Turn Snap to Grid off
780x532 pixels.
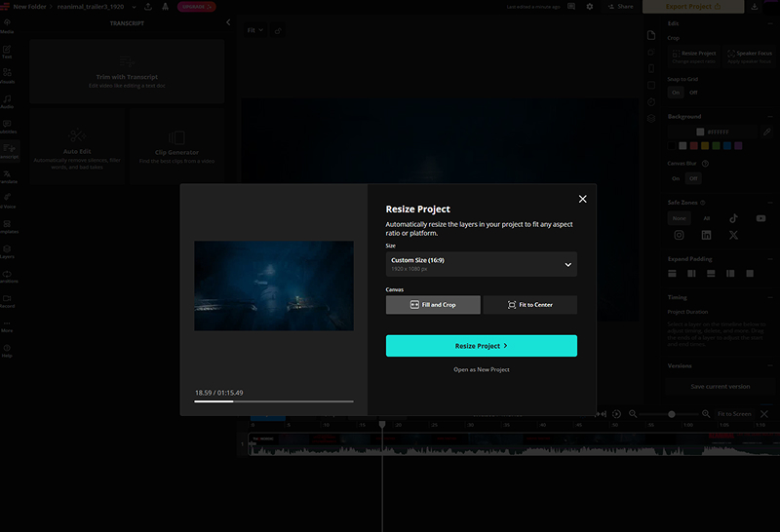point(693,93)
